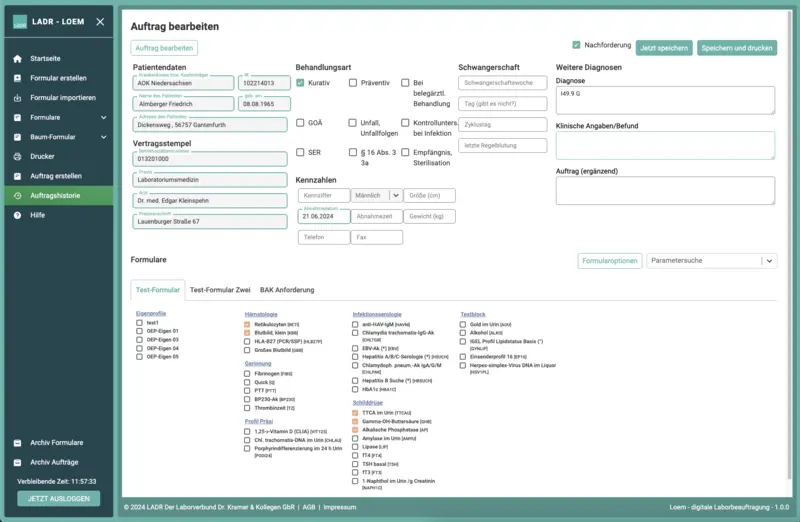The height and width of the screenshot is (522, 800).
Task: Open the Parametersuche dropdown
Action: [x=711, y=261]
